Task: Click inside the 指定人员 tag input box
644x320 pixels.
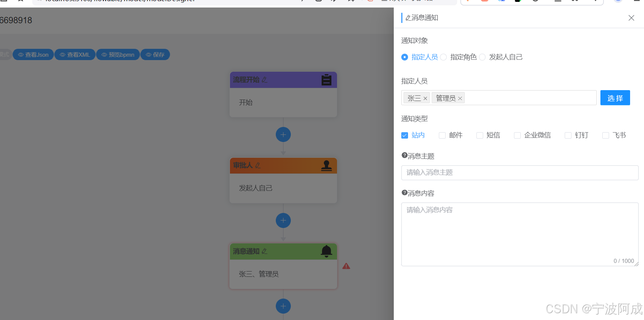Action: [x=499, y=98]
